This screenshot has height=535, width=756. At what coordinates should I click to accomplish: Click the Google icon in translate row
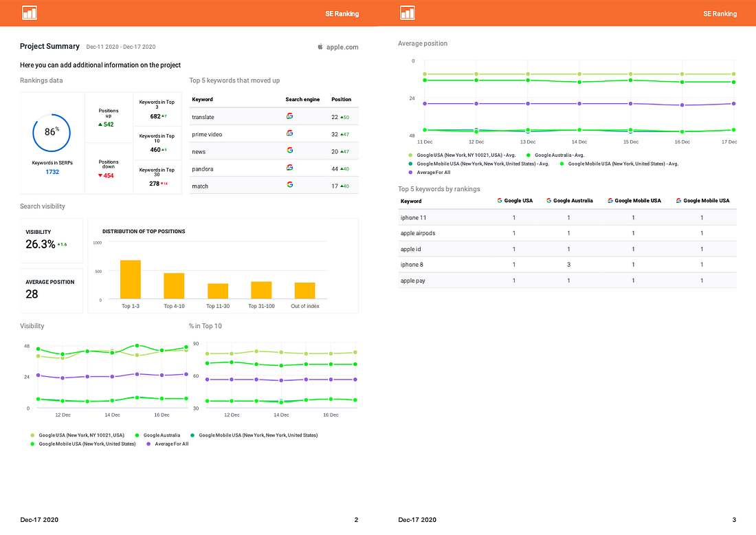(290, 116)
